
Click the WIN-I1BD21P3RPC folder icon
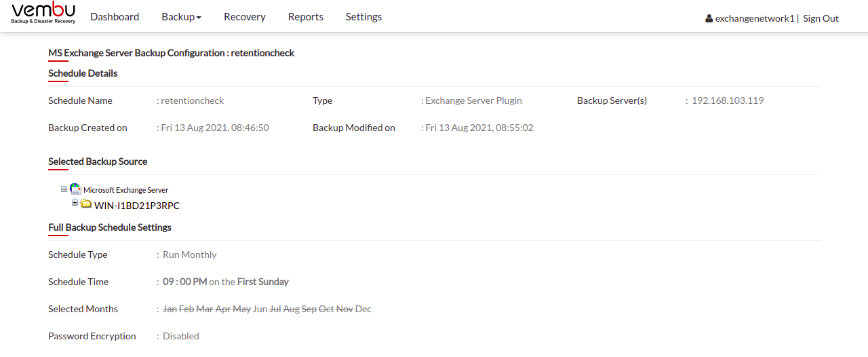[86, 204]
